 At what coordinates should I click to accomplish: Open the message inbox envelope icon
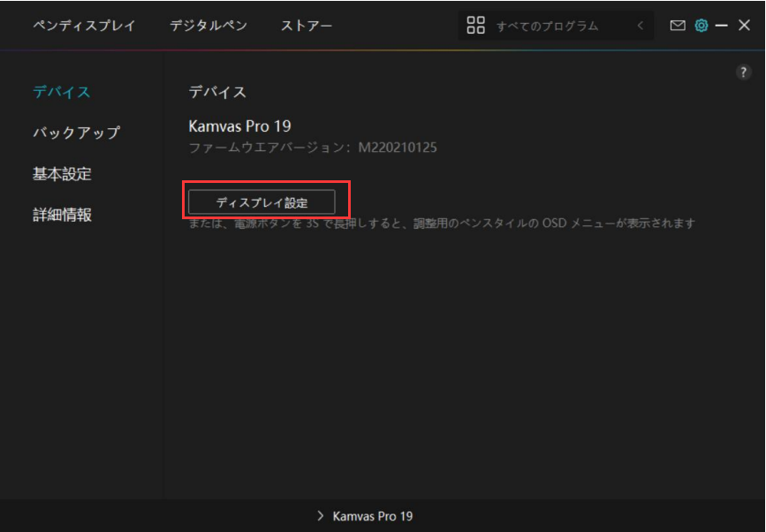pyautogui.click(x=678, y=26)
